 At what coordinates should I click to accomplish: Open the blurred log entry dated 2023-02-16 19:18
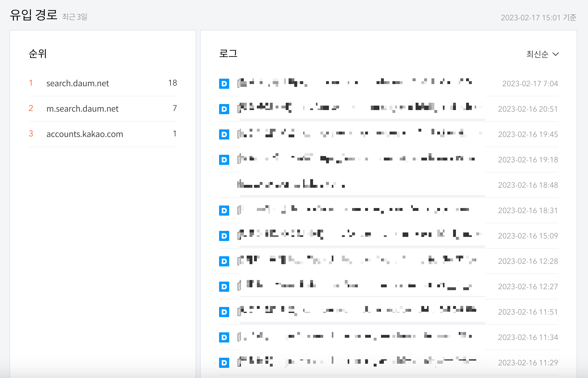pos(356,159)
